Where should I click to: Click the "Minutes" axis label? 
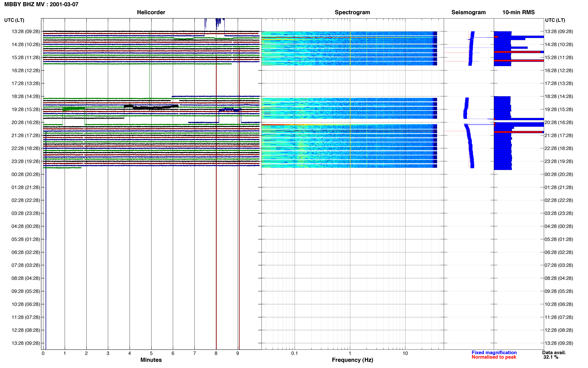pyautogui.click(x=151, y=360)
